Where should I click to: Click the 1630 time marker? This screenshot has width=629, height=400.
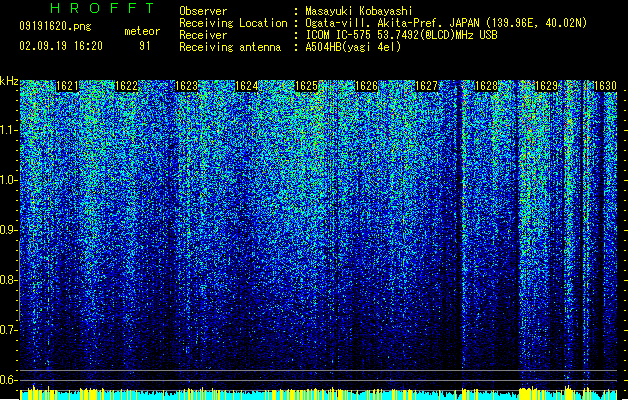[605, 86]
